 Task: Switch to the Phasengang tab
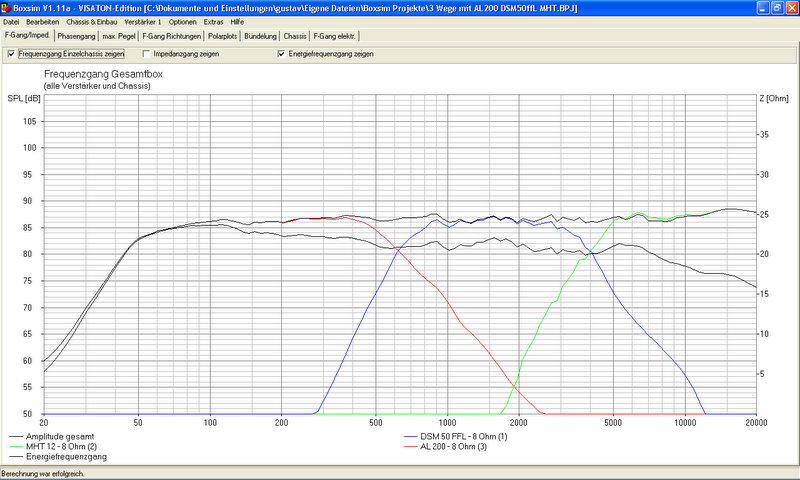pos(77,36)
